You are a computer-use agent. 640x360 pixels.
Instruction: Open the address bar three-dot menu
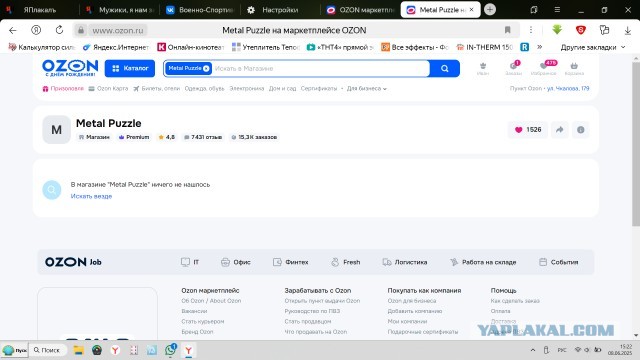pyautogui.click(x=531, y=30)
